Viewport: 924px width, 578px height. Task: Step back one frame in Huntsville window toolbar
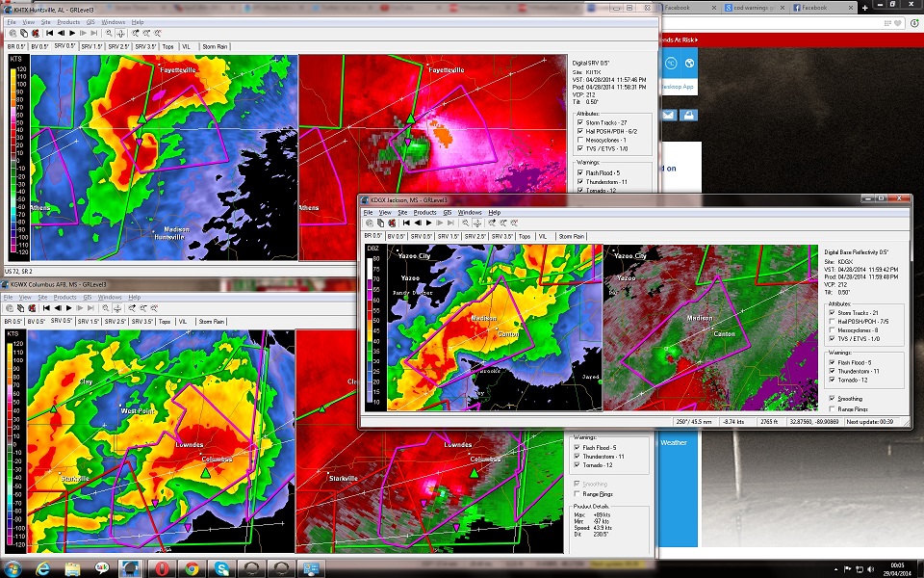(61, 33)
